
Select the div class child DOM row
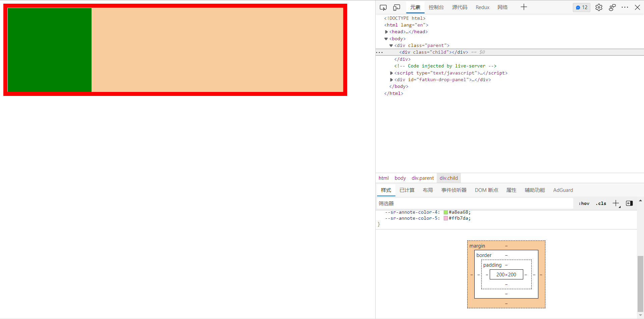(x=509, y=52)
